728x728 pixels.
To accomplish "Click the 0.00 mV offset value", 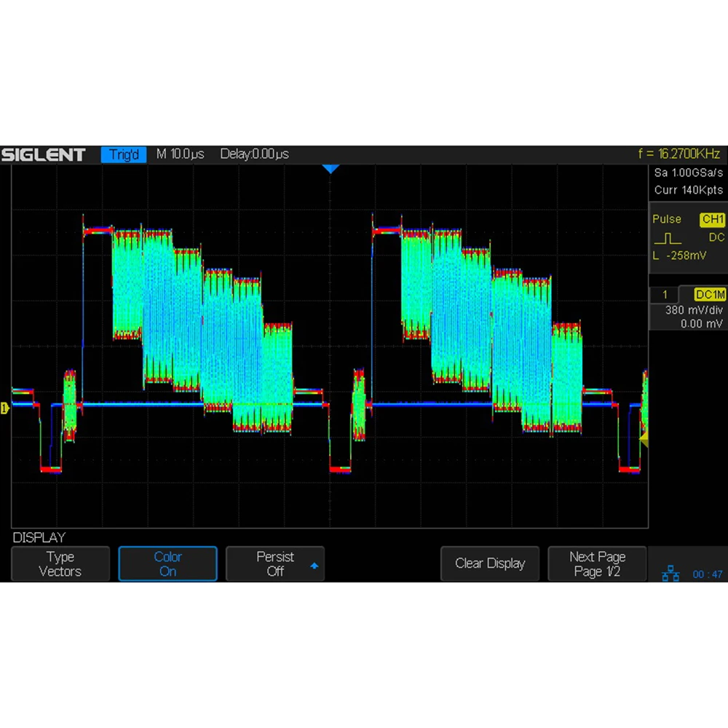I will click(x=702, y=324).
